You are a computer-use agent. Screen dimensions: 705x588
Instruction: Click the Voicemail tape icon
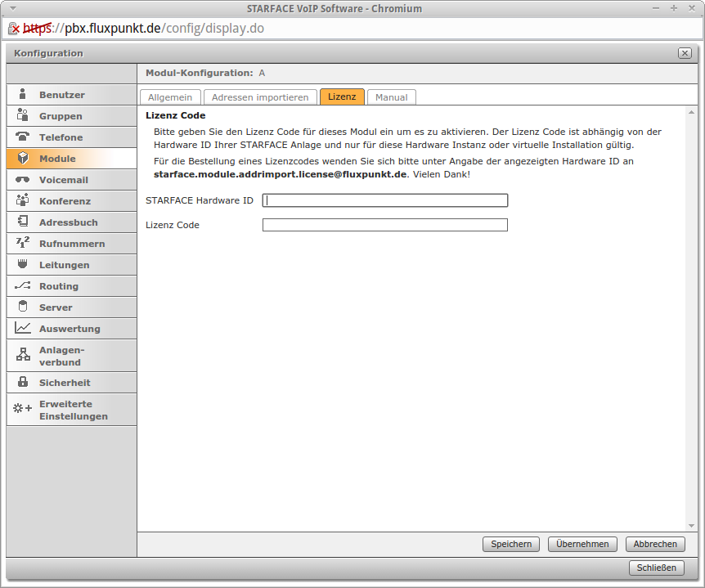(22, 179)
